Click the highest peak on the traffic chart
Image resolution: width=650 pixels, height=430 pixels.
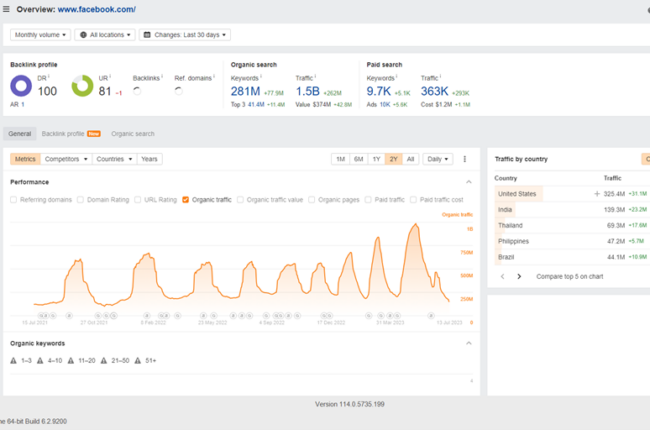click(x=416, y=224)
